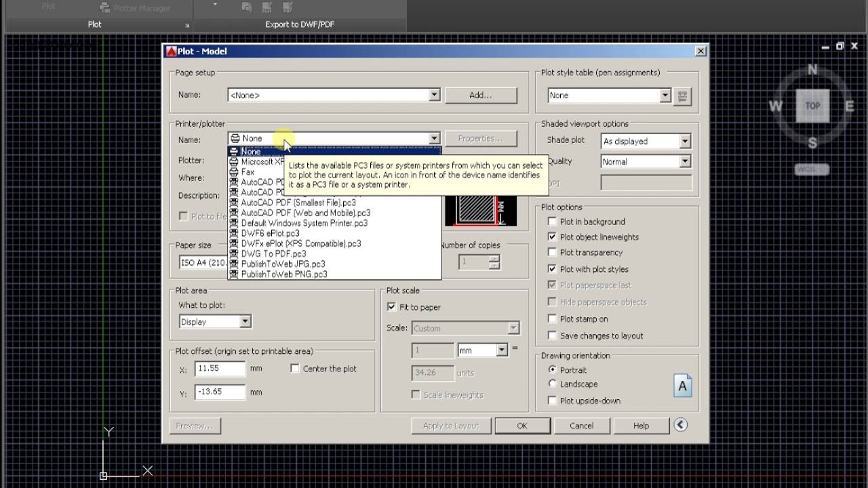This screenshot has height=488, width=868.
Task: Disable Plot object lineweights checkbox
Action: pos(552,237)
